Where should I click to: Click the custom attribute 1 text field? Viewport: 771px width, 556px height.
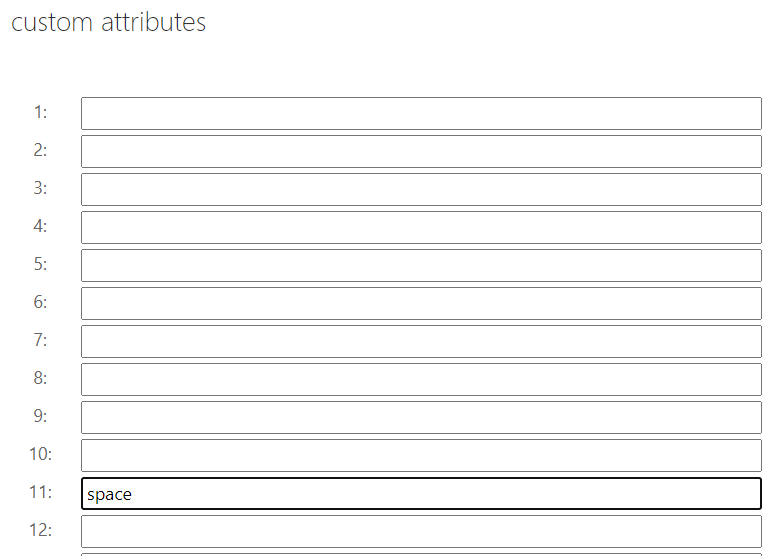click(421, 113)
